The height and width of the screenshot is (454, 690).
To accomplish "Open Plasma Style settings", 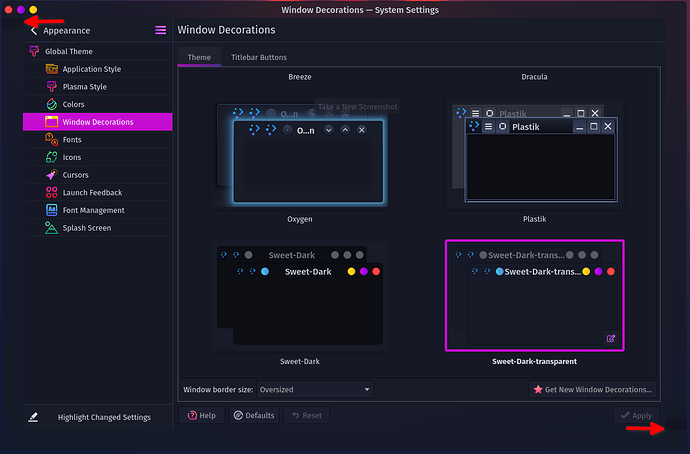I will (98, 87).
